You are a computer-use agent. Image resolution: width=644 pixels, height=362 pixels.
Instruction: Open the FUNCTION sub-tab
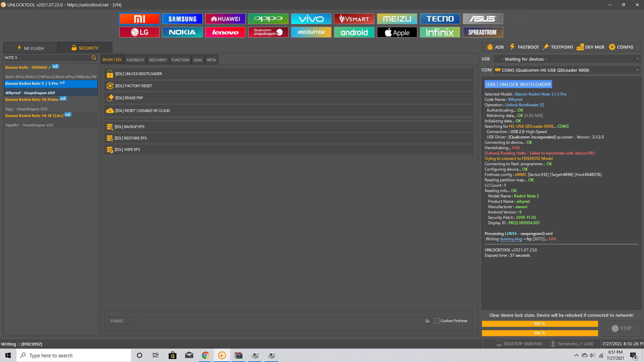(180, 60)
